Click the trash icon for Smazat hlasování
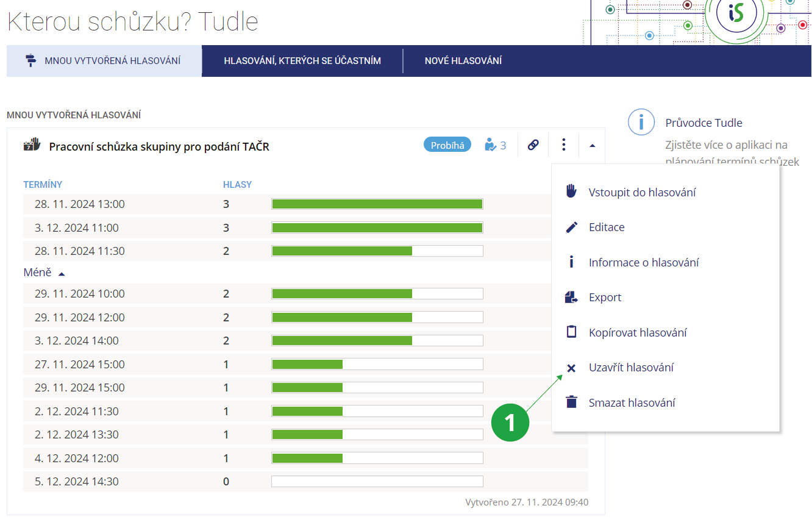This screenshot has width=812, height=525. 571,402
